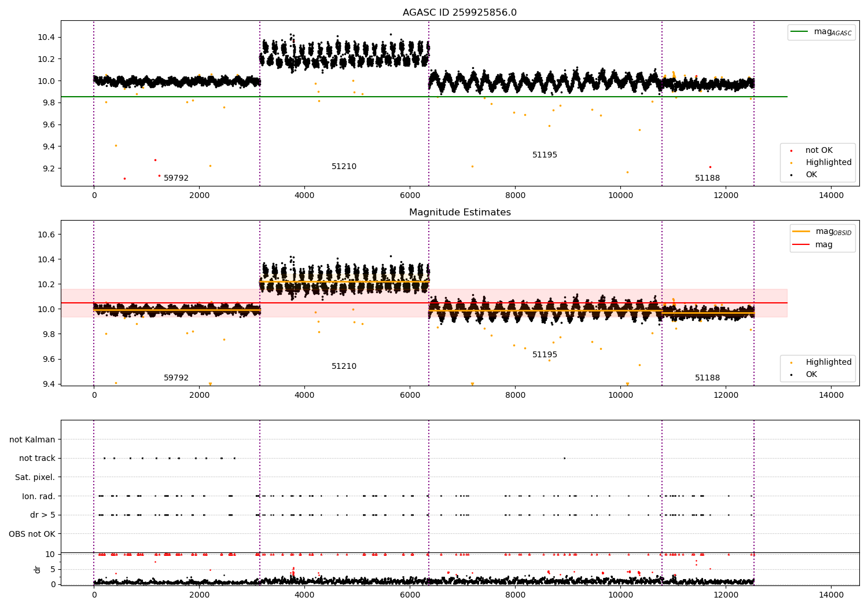Select red 'mag' legend entry in middle panel
Viewport: 868px width, 608px height.
813,245
